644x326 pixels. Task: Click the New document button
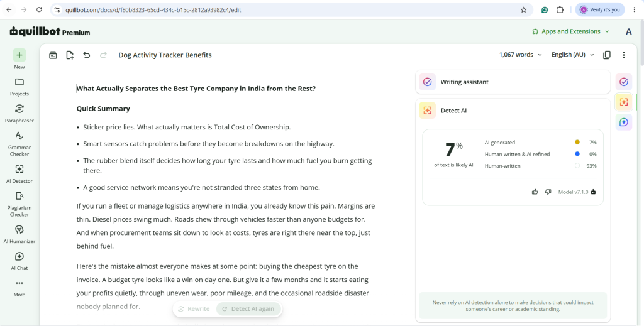point(19,60)
